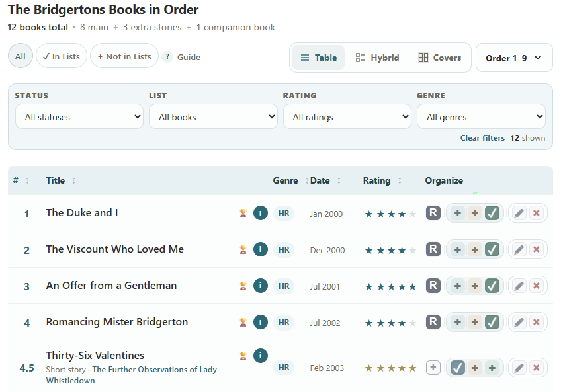This screenshot has height=392, width=561.
Task: Click R badge for Romancing Mister Bridgerton
Action: 433,322
